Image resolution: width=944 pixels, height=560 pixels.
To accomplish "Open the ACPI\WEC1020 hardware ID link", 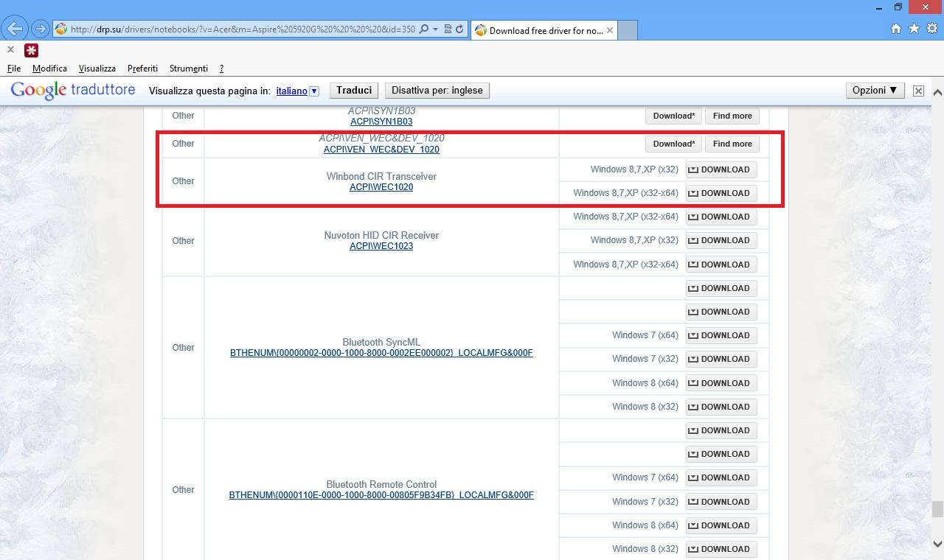I will (381, 187).
